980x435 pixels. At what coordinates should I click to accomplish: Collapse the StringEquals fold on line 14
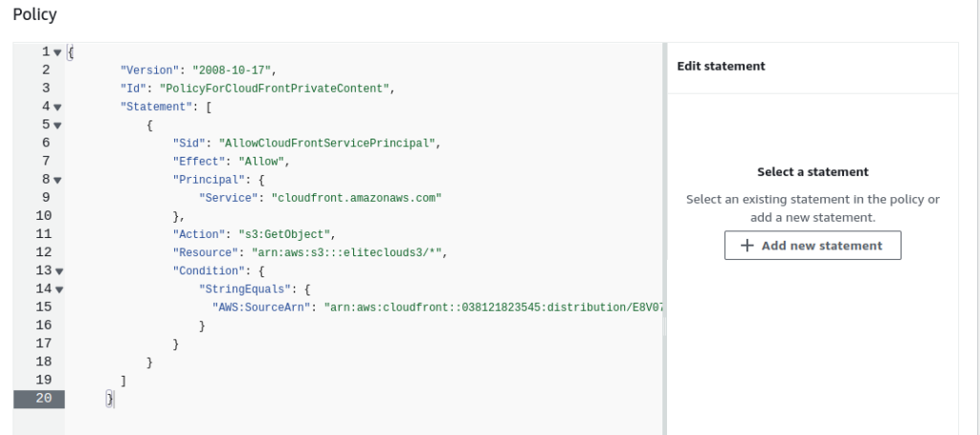[x=59, y=290]
